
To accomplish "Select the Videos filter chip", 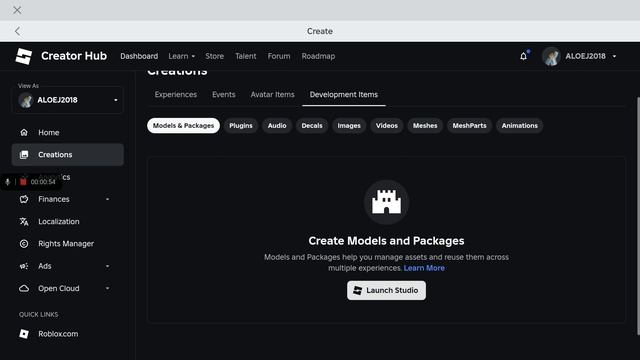I will point(387,126).
